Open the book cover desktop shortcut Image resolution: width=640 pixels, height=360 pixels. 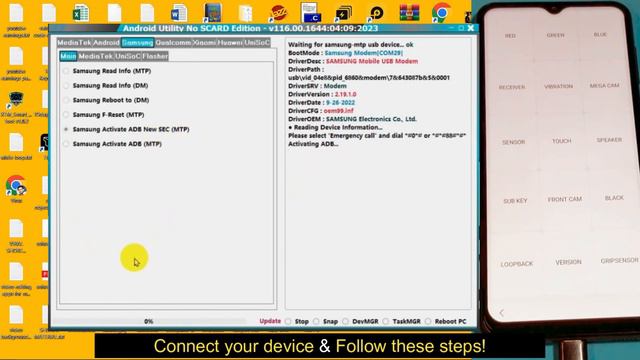[212, 13]
